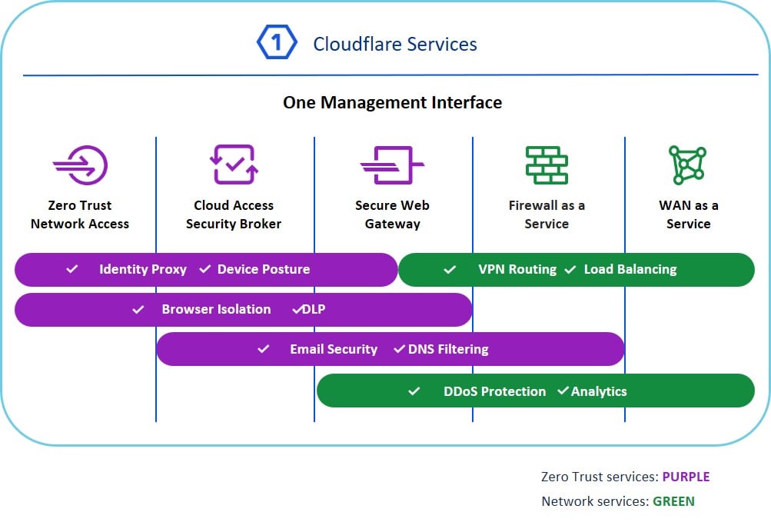This screenshot has height=532, width=771.
Task: Select the Zero Trust Network Access icon
Action: tap(80, 165)
